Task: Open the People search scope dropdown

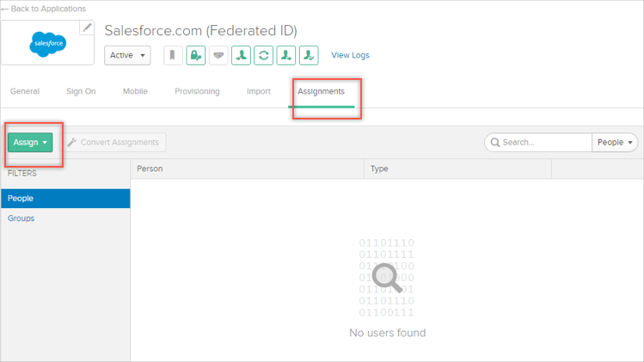Action: tap(615, 143)
